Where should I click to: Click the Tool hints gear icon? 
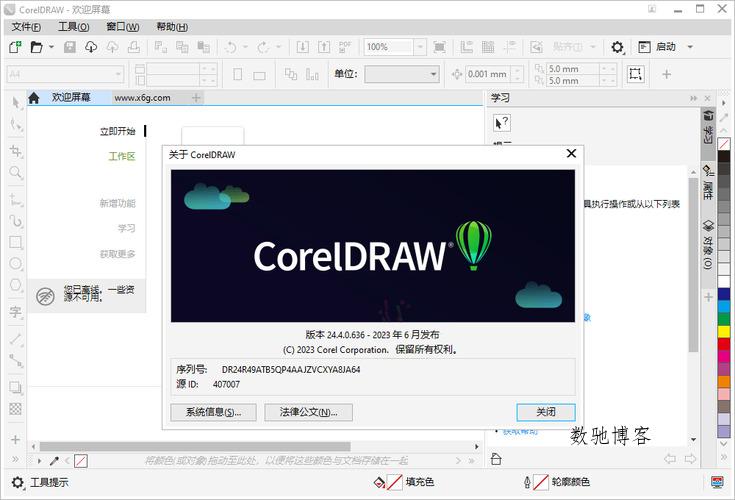[17, 482]
